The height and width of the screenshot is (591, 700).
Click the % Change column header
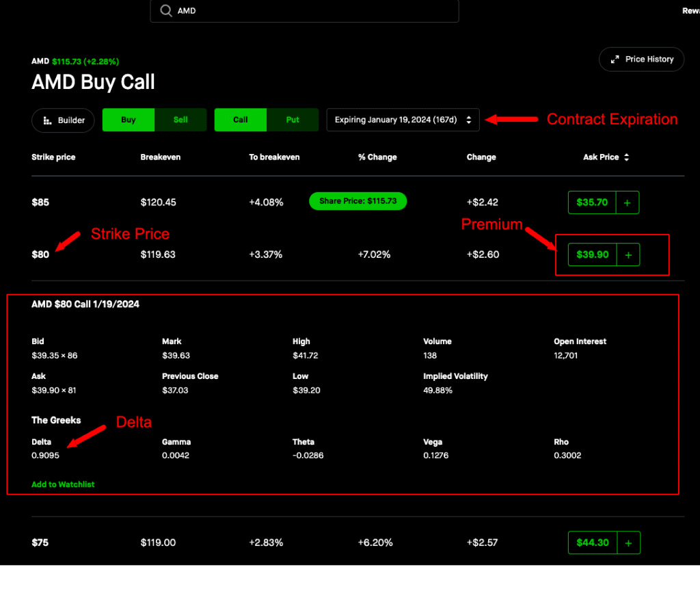(x=377, y=157)
